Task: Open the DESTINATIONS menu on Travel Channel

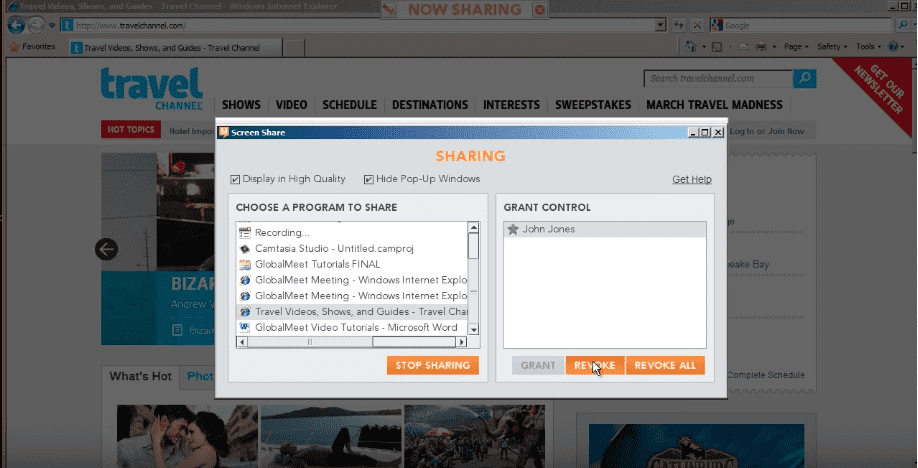Action: [x=429, y=105]
